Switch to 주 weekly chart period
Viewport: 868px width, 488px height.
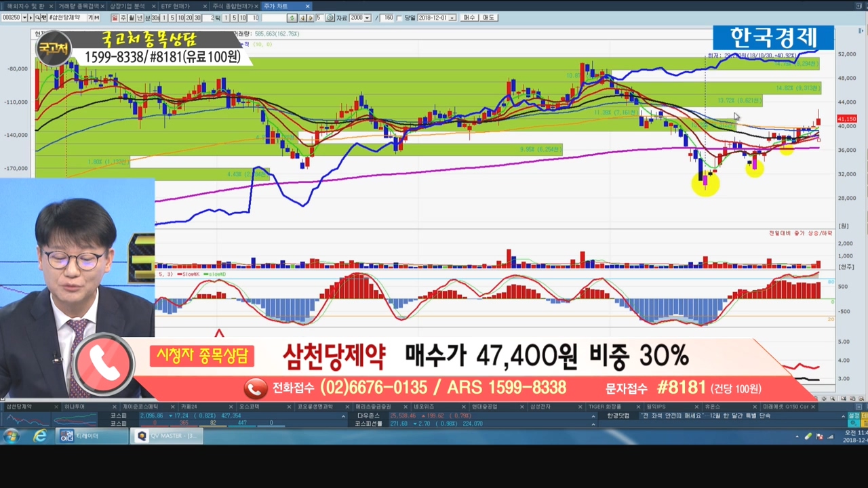pyautogui.click(x=123, y=18)
